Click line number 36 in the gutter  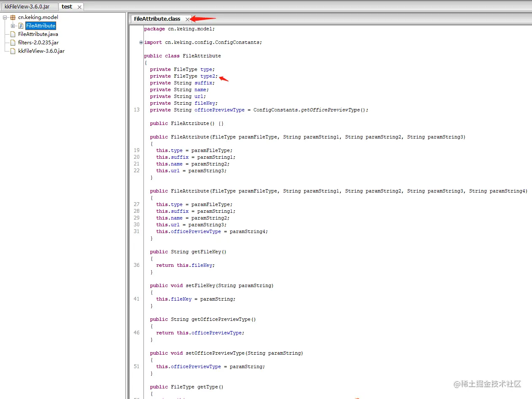point(136,265)
